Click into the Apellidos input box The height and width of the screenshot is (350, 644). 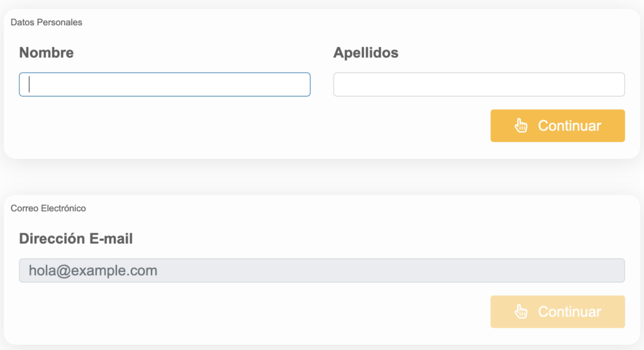click(479, 85)
